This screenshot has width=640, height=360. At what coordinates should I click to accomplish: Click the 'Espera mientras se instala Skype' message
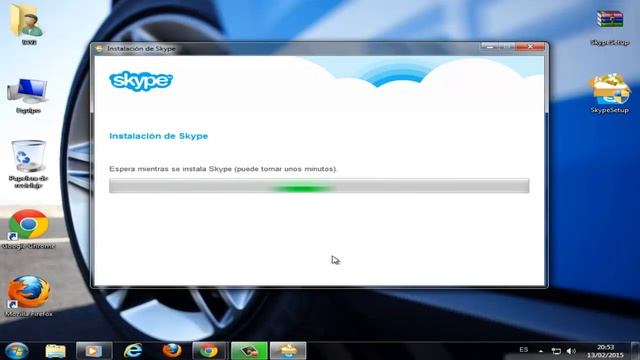(223, 169)
